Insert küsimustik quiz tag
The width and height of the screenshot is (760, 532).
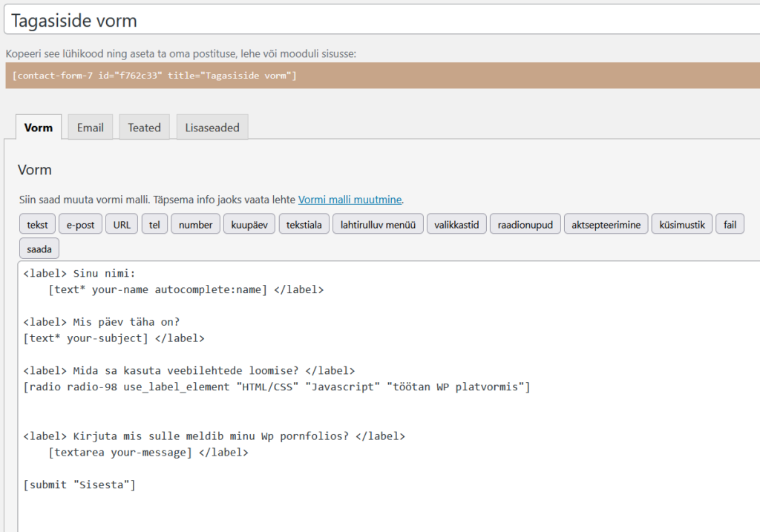coord(682,225)
